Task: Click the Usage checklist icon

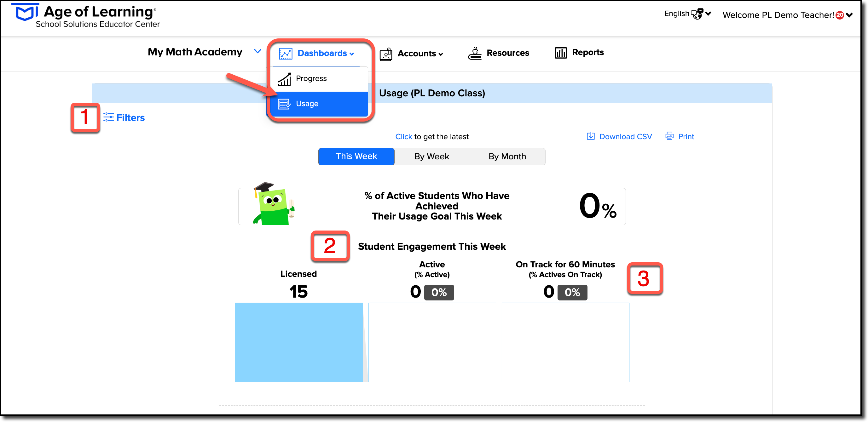Action: pos(284,104)
